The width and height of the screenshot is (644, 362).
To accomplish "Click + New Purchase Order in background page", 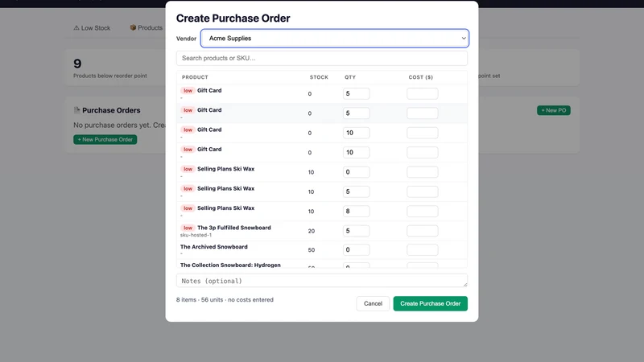I will 105,139.
